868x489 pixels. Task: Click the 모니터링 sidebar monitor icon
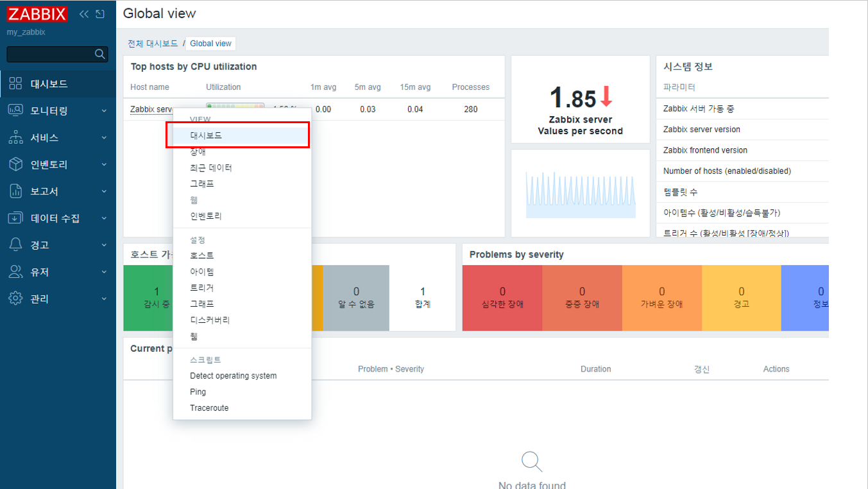(x=15, y=110)
